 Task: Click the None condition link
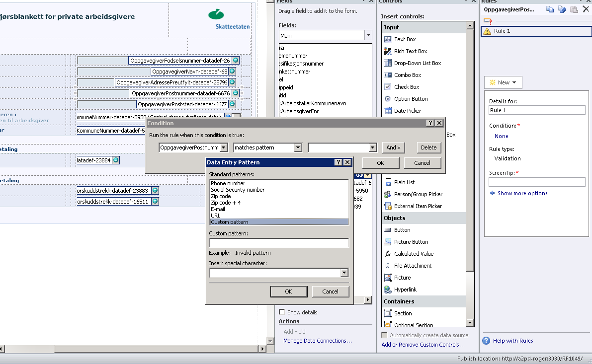(x=502, y=136)
